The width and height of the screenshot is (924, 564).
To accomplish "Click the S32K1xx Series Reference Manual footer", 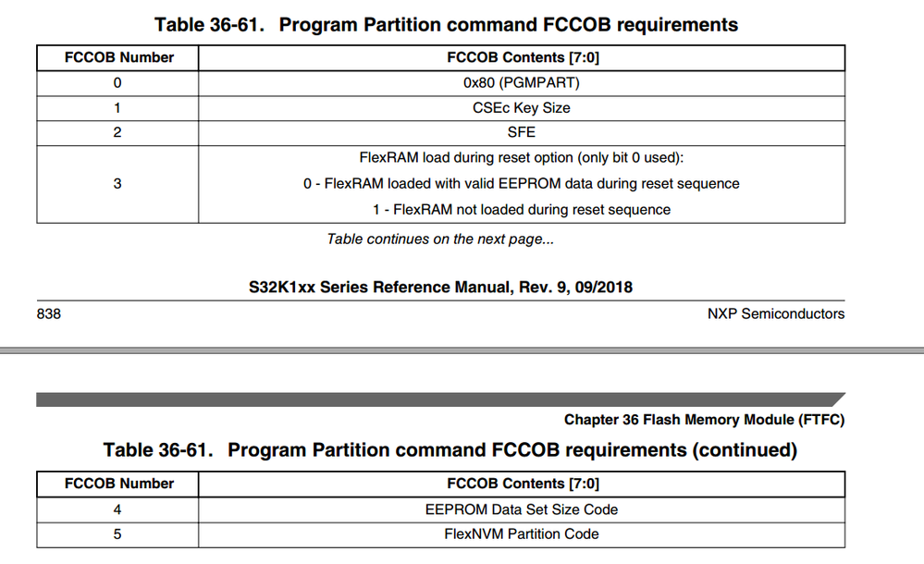I will [440, 287].
